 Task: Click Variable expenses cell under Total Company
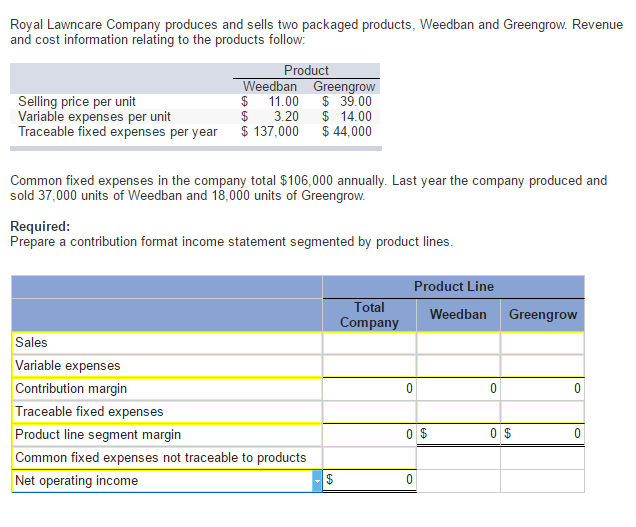pos(369,365)
